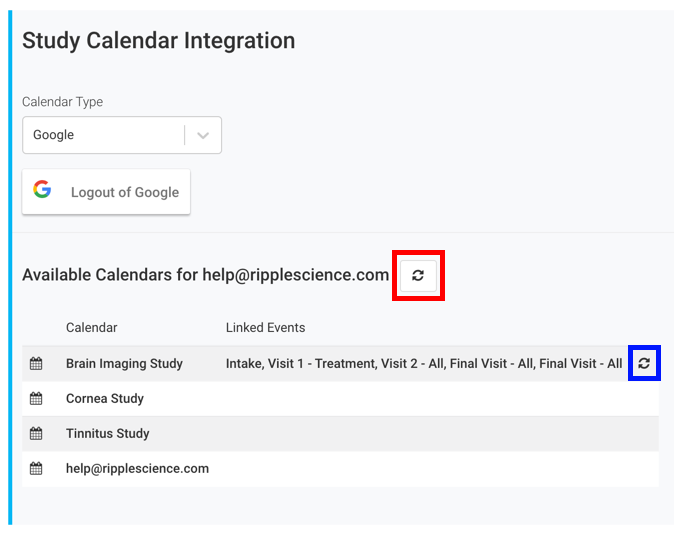Click the Study Calendar Integration heading

[x=159, y=41]
